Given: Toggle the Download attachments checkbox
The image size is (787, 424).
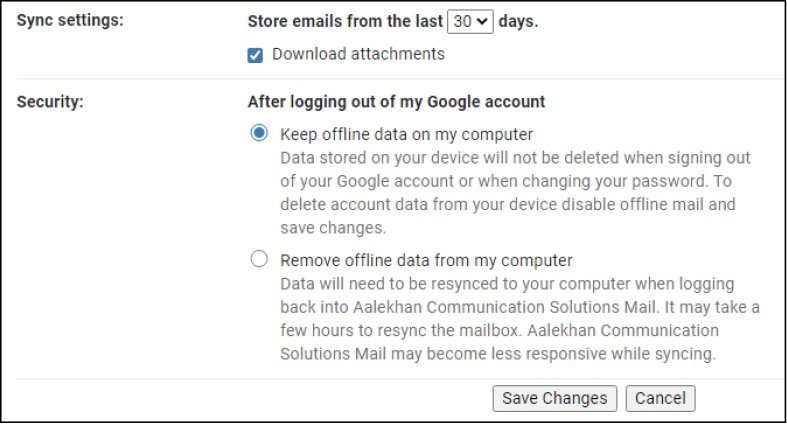Looking at the screenshot, I should pos(255,54).
